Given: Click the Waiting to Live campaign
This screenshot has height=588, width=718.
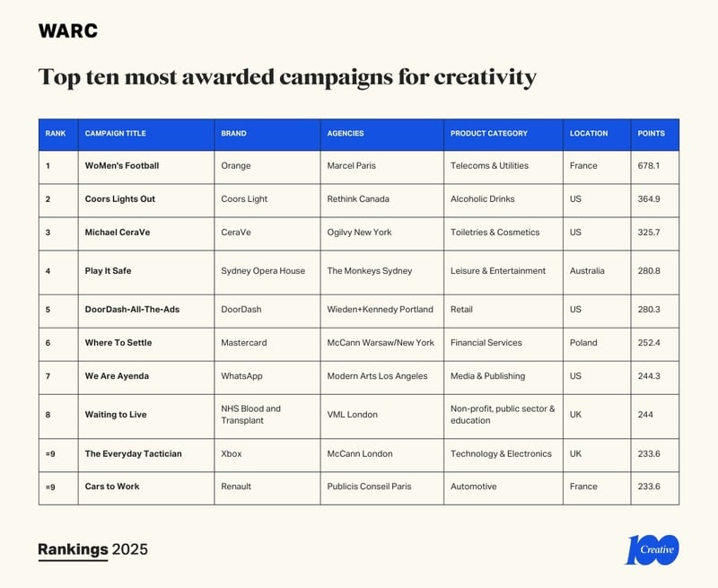Looking at the screenshot, I should [116, 415].
